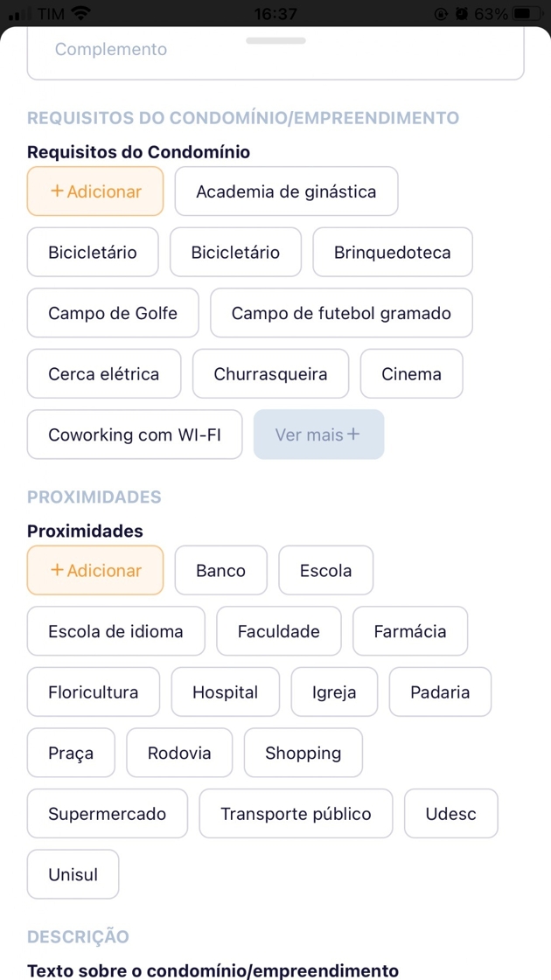Pick the Coworking com WI-FI chip
The width and height of the screenshot is (551, 980).
click(x=135, y=434)
